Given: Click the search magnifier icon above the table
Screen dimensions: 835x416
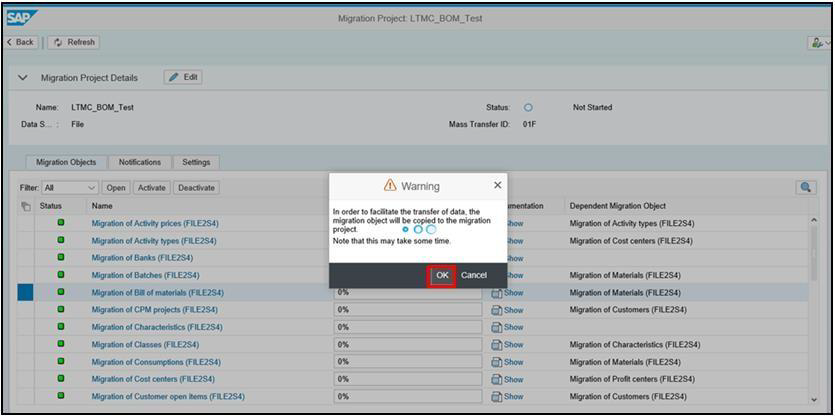Looking at the screenshot, I should [805, 187].
